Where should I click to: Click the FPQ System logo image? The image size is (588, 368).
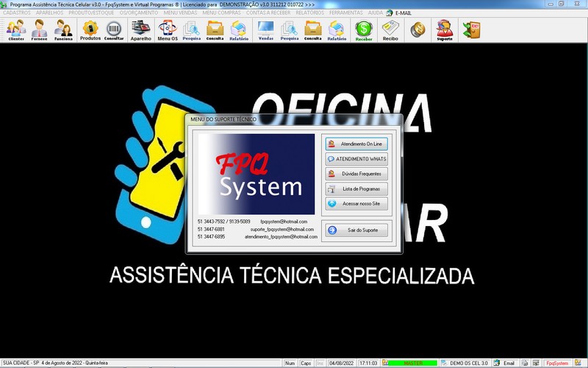pos(257,174)
